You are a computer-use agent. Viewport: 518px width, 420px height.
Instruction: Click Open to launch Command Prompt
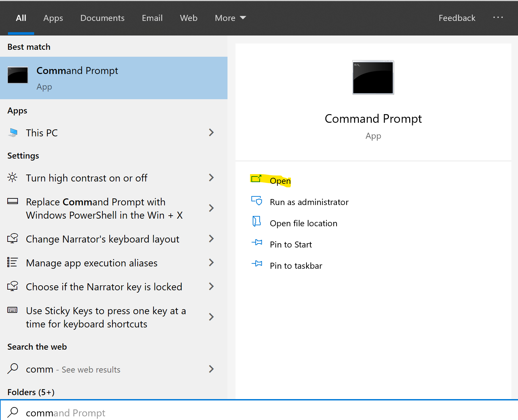coord(280,181)
